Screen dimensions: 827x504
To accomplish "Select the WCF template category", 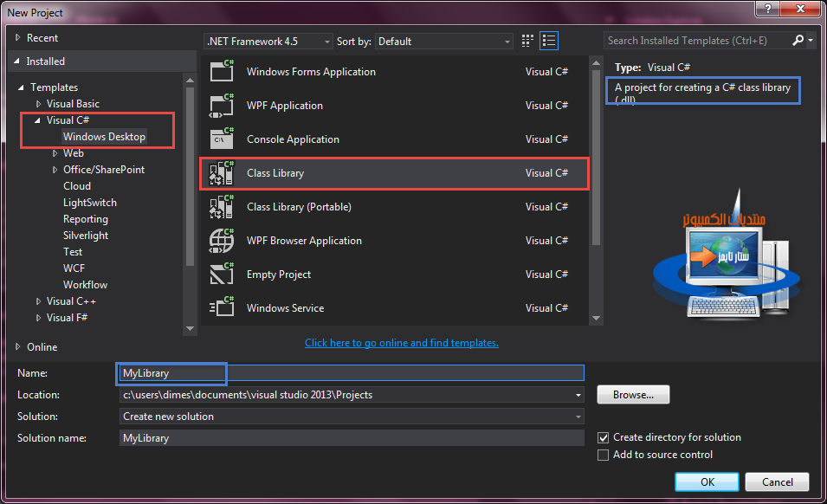I will coord(74,268).
